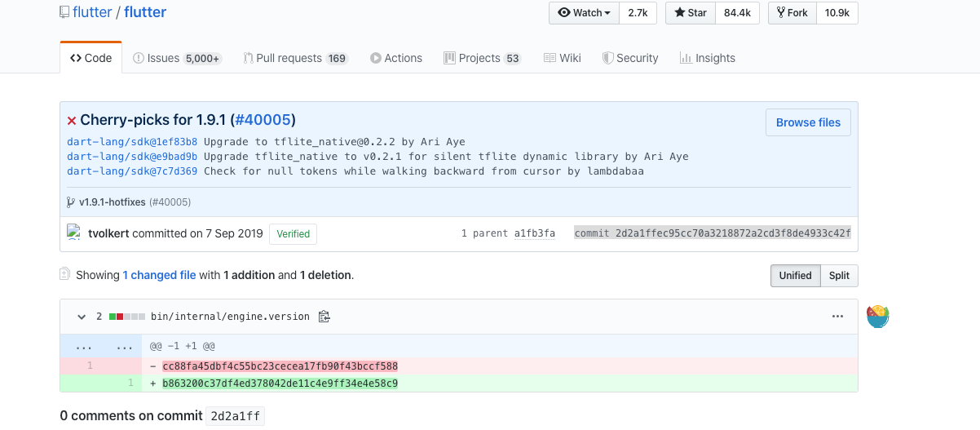Click the 169 pull requests counter
Image resolution: width=980 pixels, height=430 pixels.
point(337,59)
